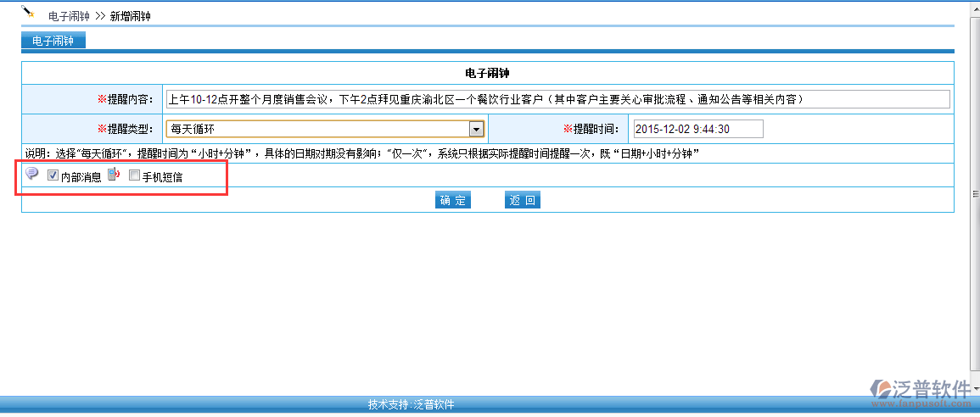The width and height of the screenshot is (980, 417).
Task: Click the scrollbar up arrow
Action: click(975, 5)
